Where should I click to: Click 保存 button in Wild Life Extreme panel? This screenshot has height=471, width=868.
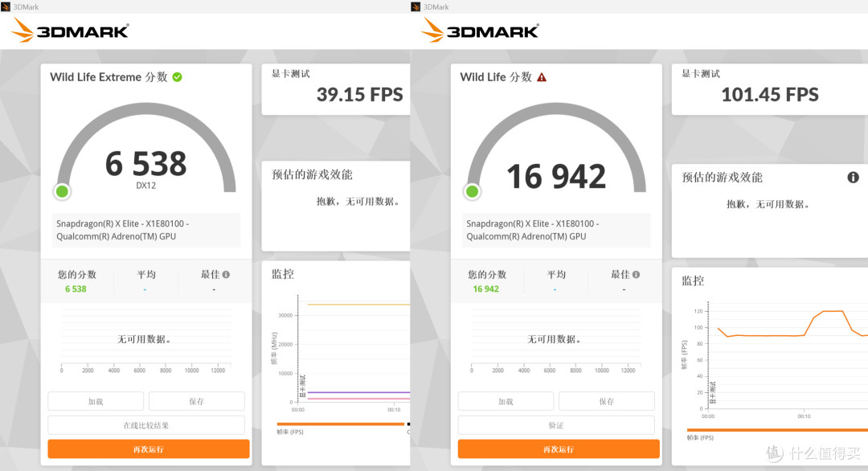(197, 401)
